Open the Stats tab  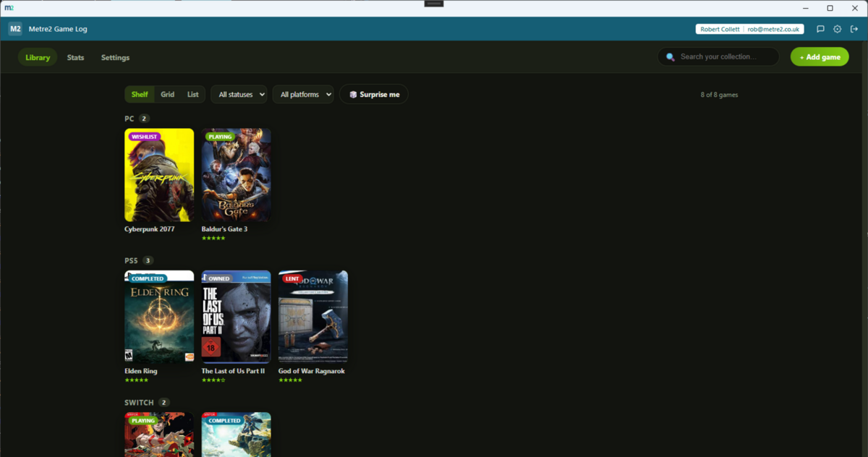point(76,57)
